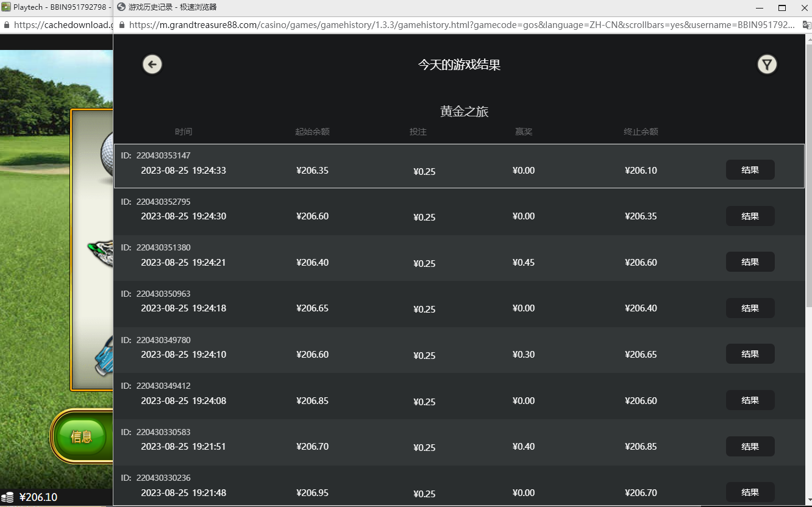Select ID 220430350963 text
This screenshot has height=507, width=812.
[x=163, y=294]
